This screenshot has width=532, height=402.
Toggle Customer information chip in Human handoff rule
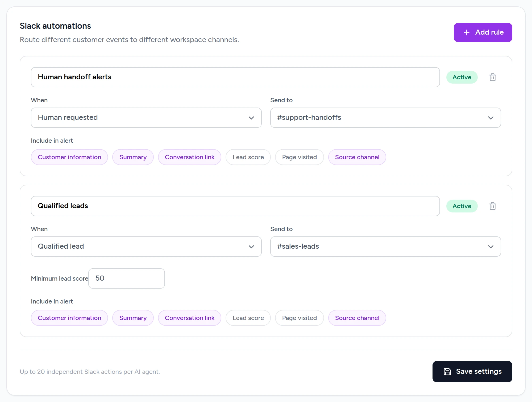tap(69, 157)
